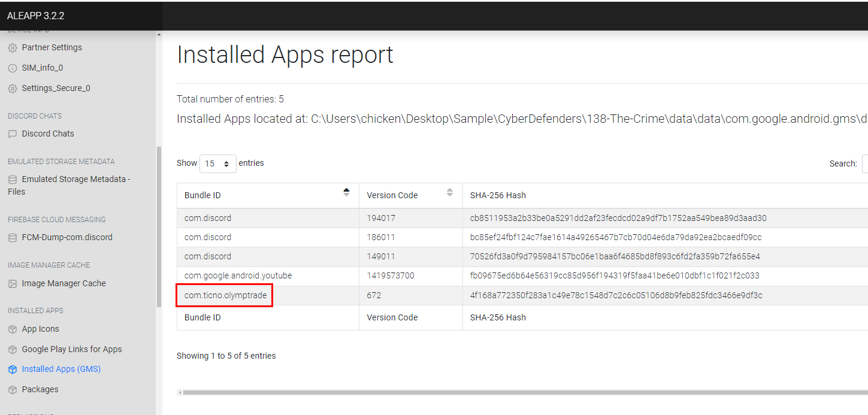This screenshot has width=868, height=415.
Task: Select the com.ticno.olymptrade bundle cell
Action: coord(225,295)
